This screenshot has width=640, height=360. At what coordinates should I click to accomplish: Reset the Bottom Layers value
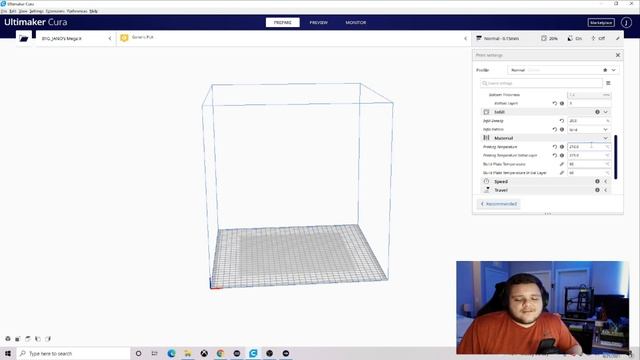click(x=554, y=103)
